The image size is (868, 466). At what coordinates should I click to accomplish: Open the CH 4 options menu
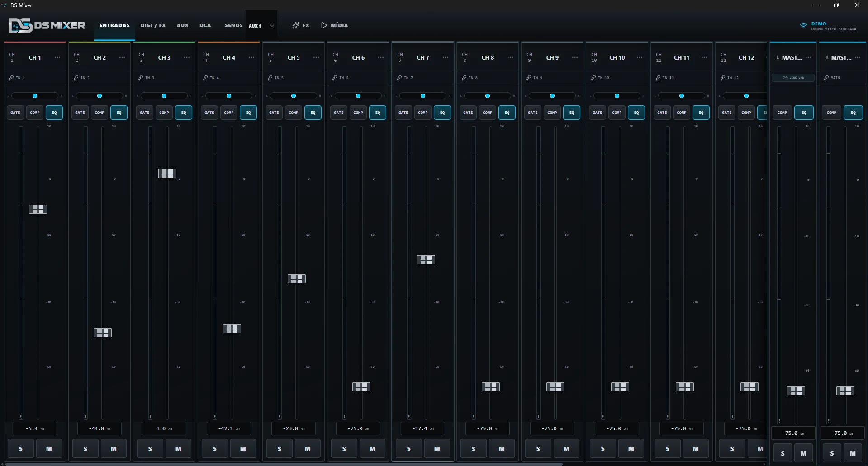coord(251,57)
